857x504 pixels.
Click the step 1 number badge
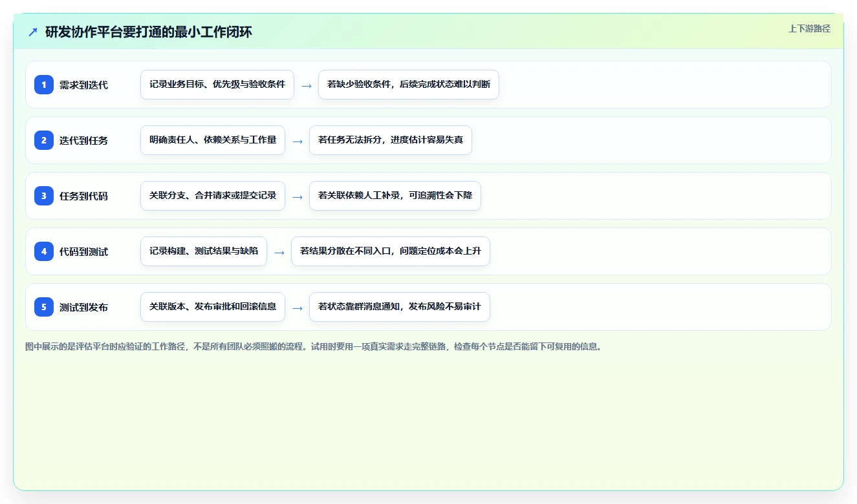(44, 85)
